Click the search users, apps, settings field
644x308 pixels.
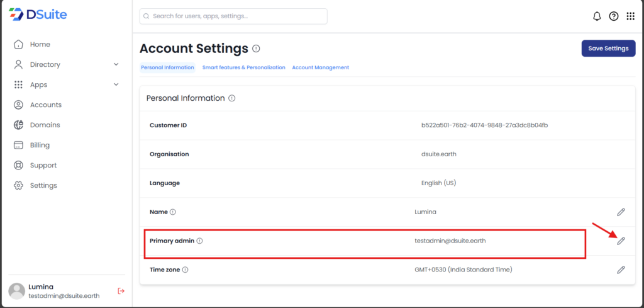tap(233, 16)
